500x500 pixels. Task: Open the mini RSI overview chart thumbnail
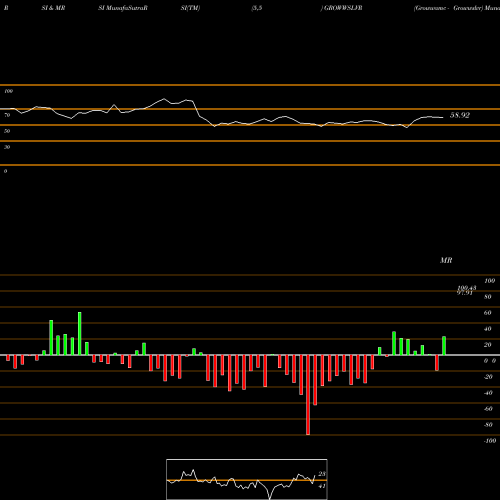(x=247, y=479)
